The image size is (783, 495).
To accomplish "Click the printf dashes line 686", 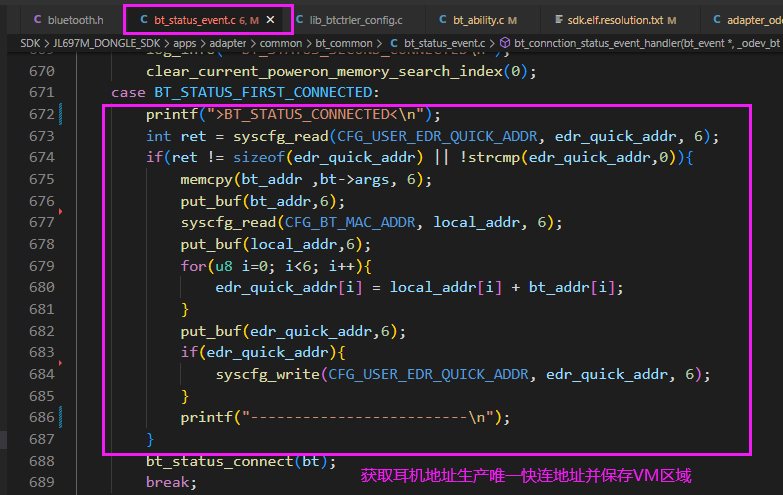I will (345, 417).
